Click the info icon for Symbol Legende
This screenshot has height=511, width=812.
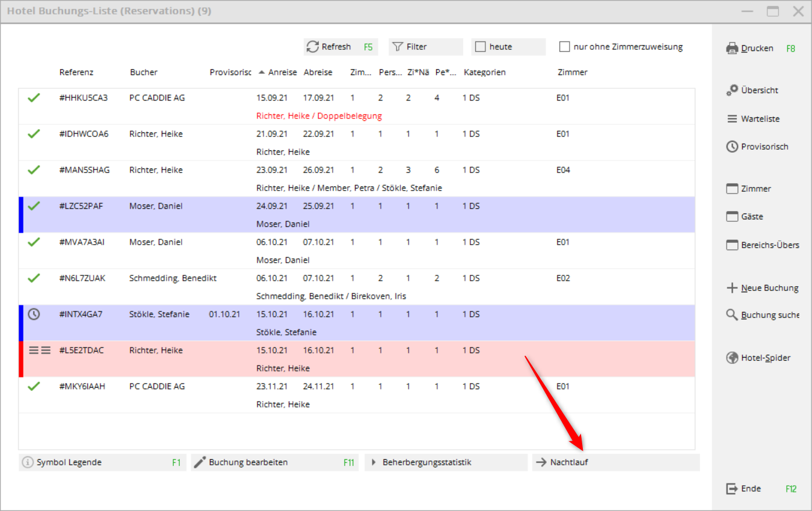[27, 462]
